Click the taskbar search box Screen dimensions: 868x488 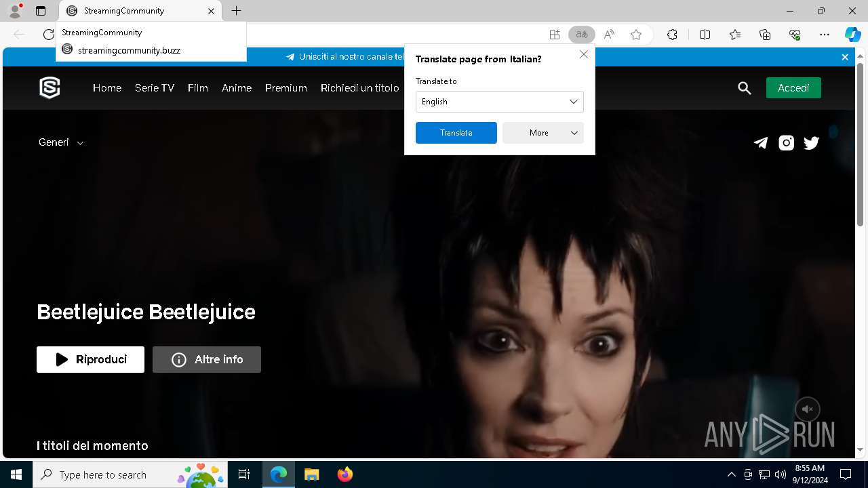click(131, 474)
